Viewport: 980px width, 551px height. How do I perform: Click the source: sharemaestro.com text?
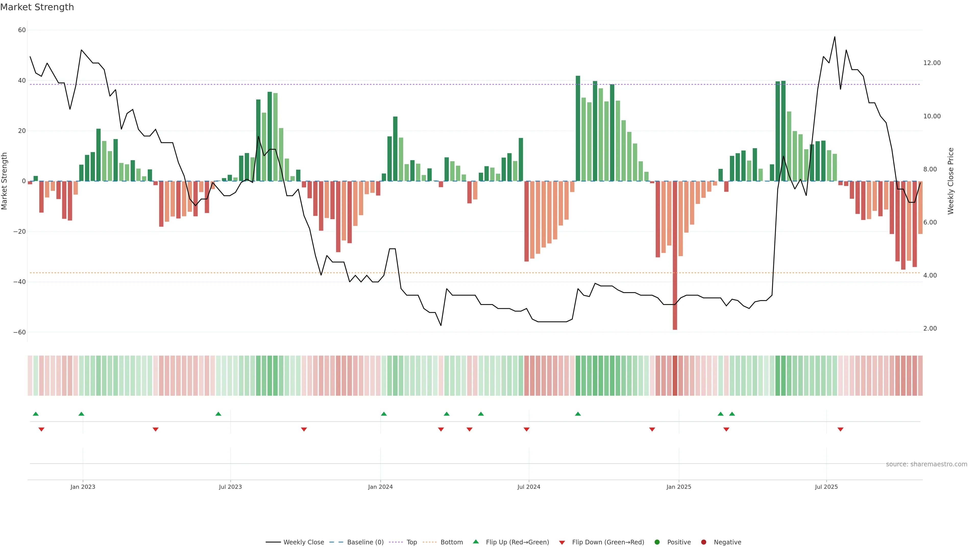[x=926, y=464]
